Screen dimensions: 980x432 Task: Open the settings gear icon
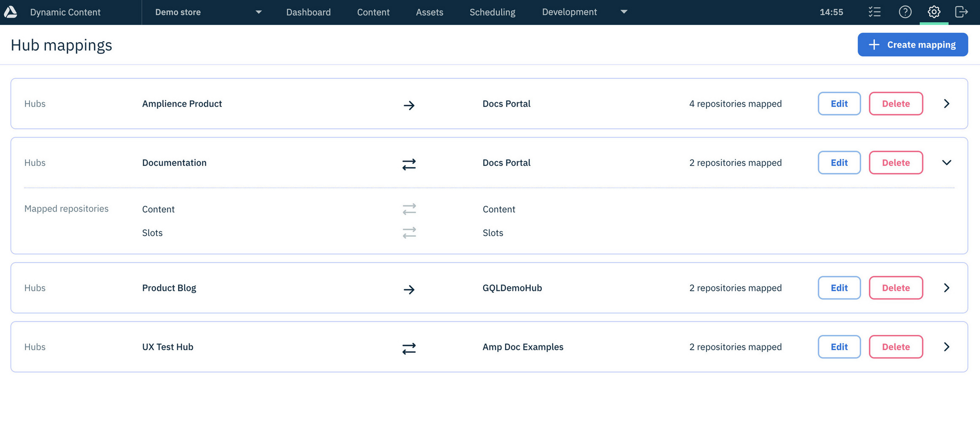(934, 11)
